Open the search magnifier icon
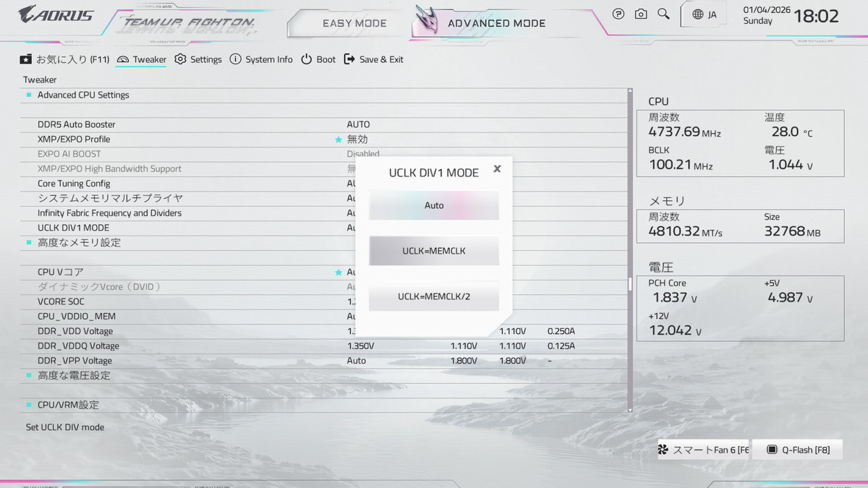The image size is (868, 488). pos(663,14)
